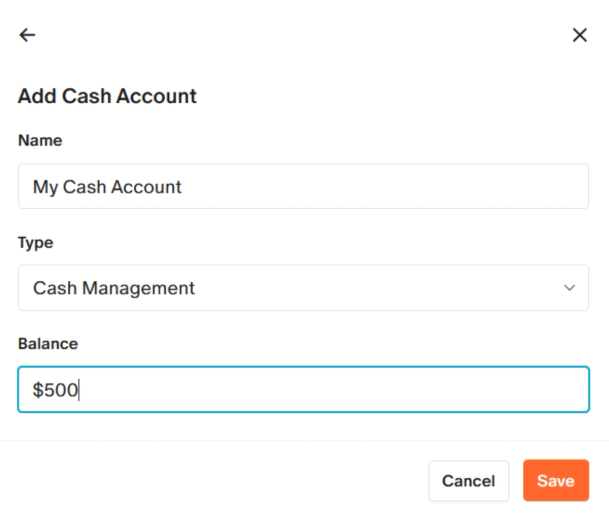This screenshot has width=609, height=515.
Task: Click the chevron in the Type field
Action: [x=569, y=288]
